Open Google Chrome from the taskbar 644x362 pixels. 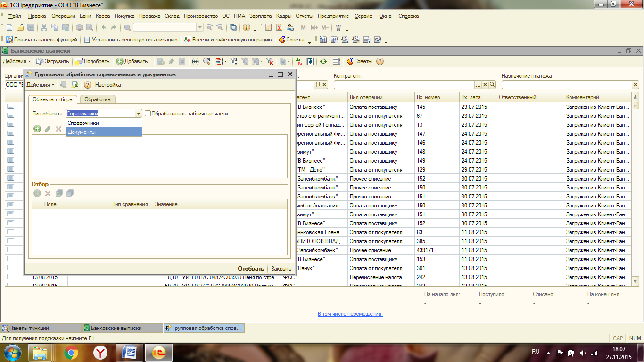[71, 353]
